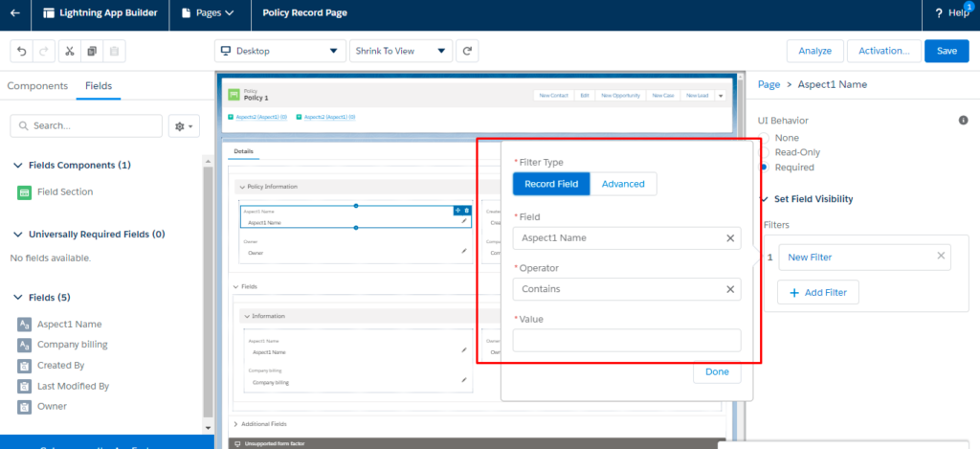
Task: Click the Undo icon
Action: [x=22, y=52]
